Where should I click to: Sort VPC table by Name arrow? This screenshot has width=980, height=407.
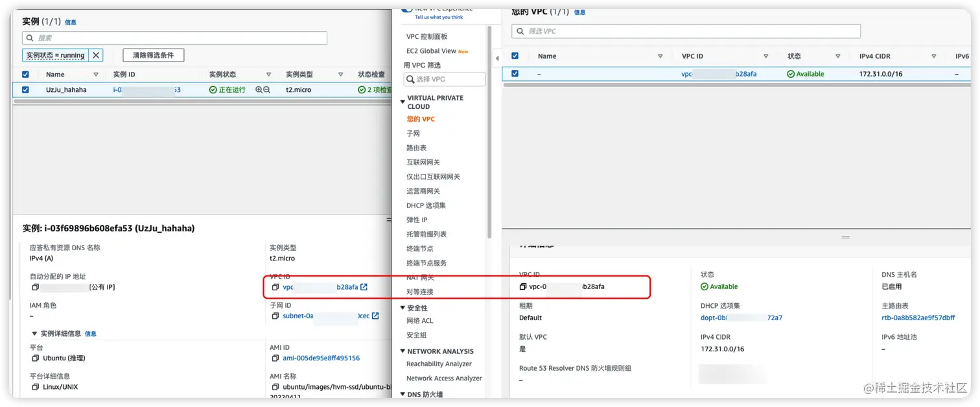[x=660, y=56]
